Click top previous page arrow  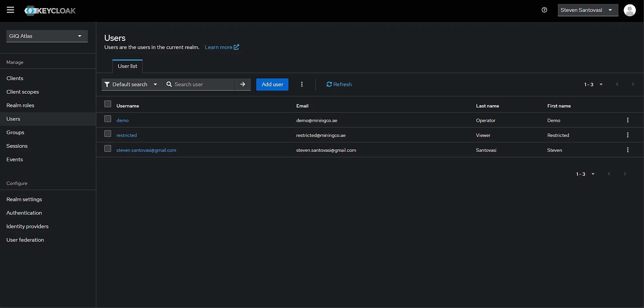(x=617, y=85)
